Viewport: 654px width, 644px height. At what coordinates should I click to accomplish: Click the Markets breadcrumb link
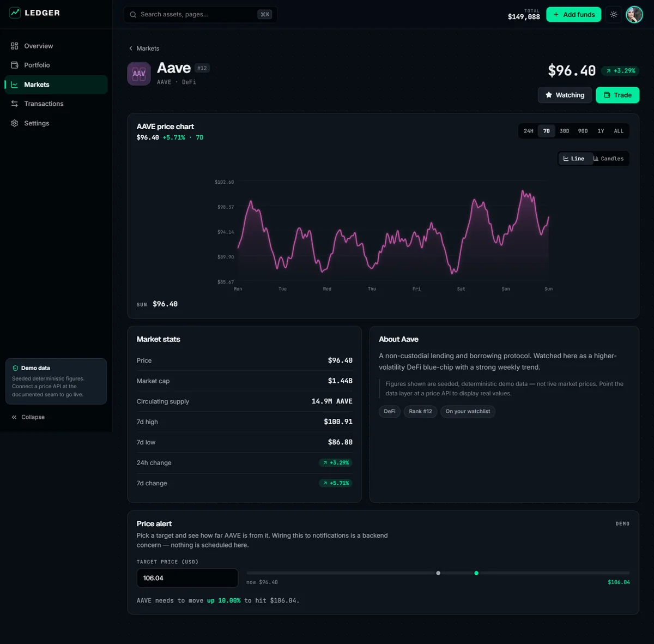tap(144, 49)
